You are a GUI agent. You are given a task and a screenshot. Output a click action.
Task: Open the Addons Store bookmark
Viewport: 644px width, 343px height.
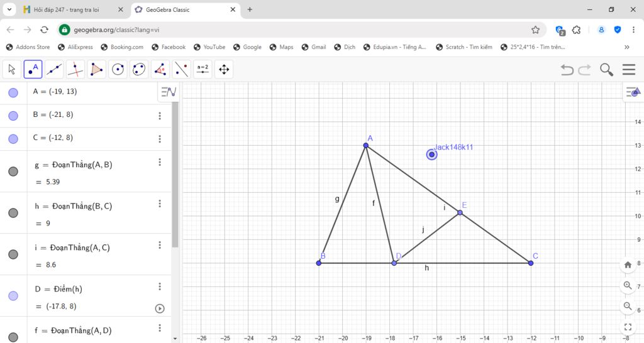pos(28,47)
